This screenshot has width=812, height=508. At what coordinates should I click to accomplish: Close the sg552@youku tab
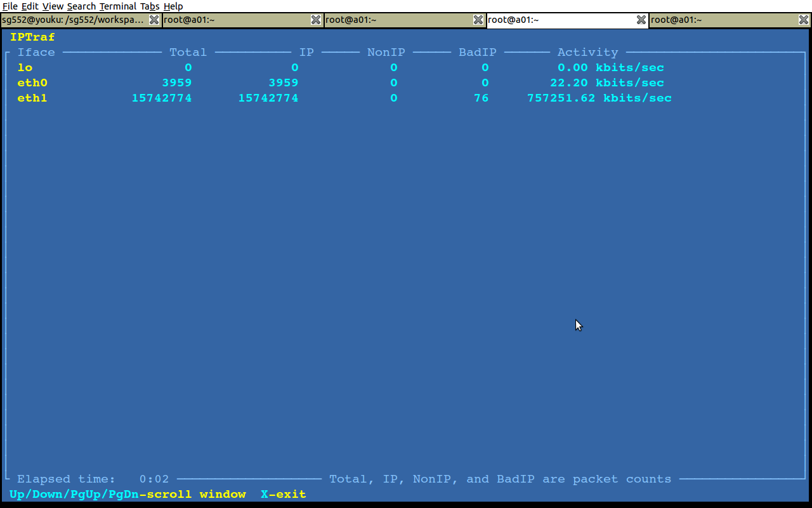[x=154, y=20]
